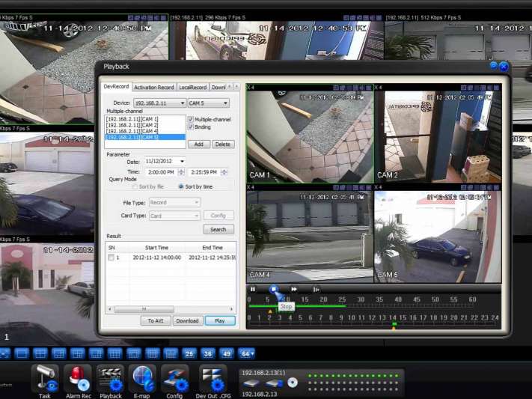Open the CAM 5 channel dropdown
This screenshot has width=532, height=399.
[x=224, y=103]
